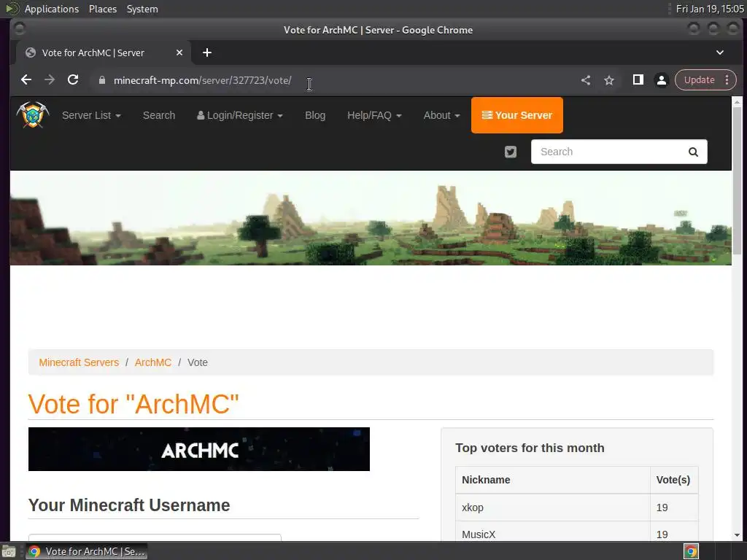Click the browser forward arrow
This screenshot has width=747, height=560.
click(x=50, y=80)
